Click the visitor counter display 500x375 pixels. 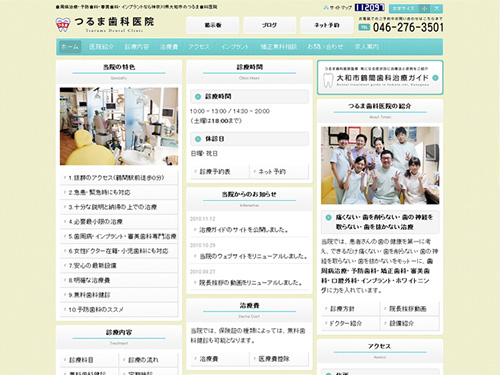370,8
